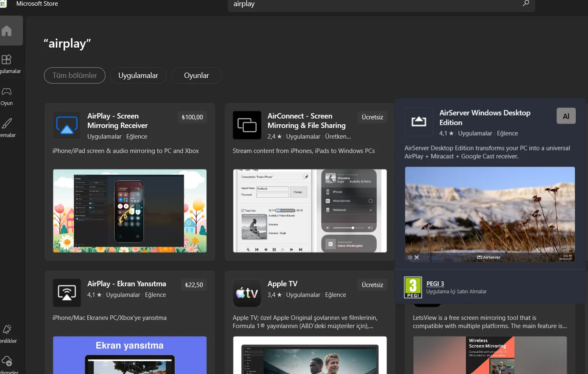Click "iPhone/Mac Ekranını PC/Xbox'ye yansıtma" description
The width and height of the screenshot is (588, 374).
click(109, 318)
